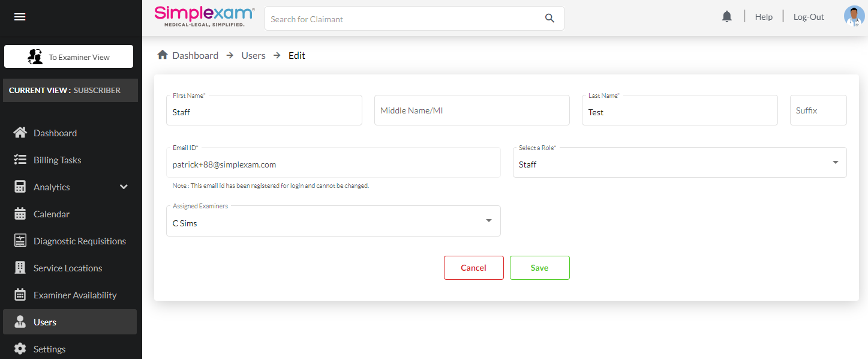Screen dimensions: 868x359
Task: Click the Edit breadcrumb text
Action: [x=297, y=55]
